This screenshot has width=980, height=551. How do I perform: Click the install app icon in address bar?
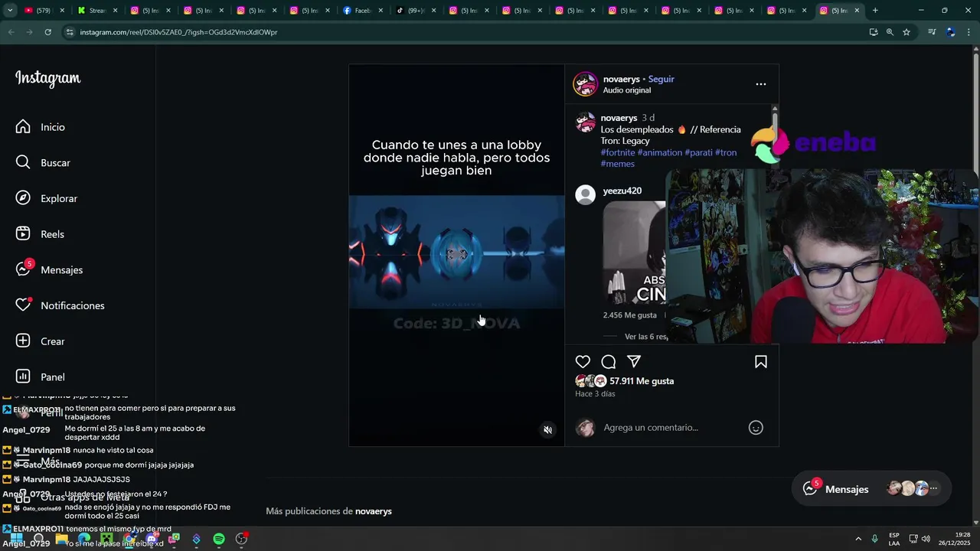pos(874,32)
